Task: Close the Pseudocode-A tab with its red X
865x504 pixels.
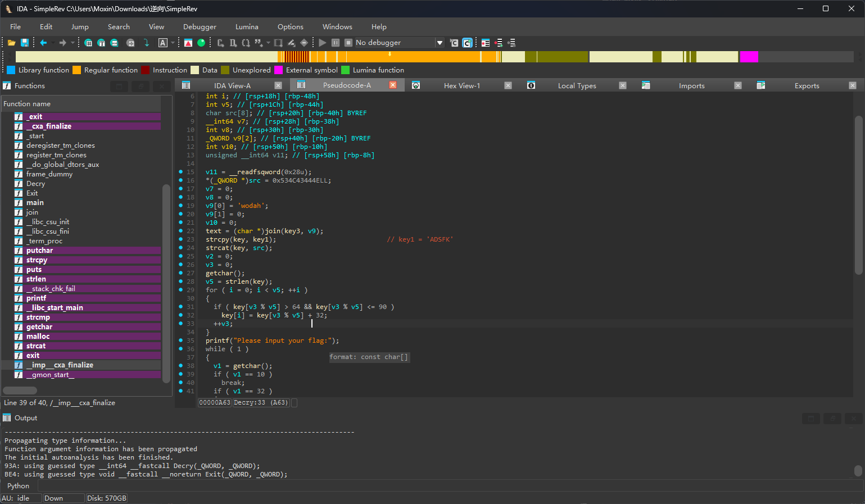Action: click(x=393, y=85)
